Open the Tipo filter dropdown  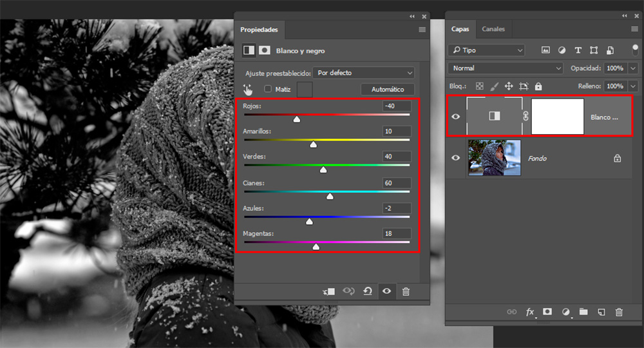[486, 50]
